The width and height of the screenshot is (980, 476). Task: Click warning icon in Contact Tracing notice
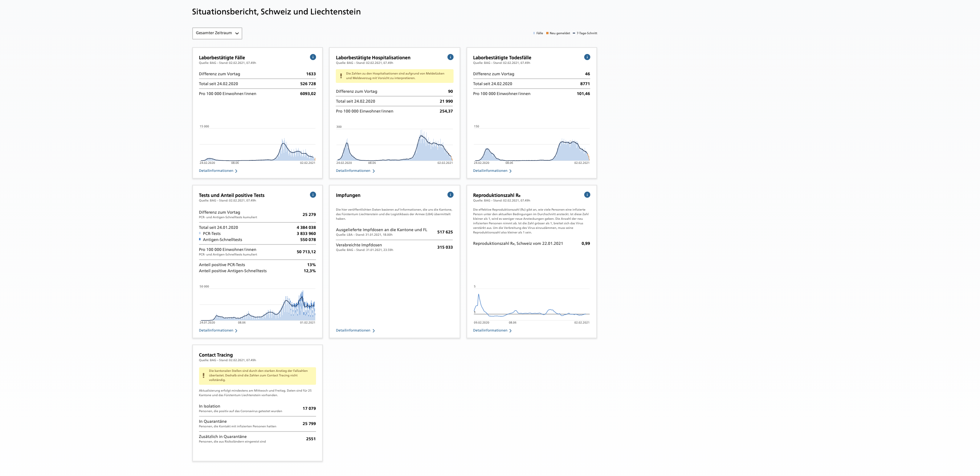204,376
